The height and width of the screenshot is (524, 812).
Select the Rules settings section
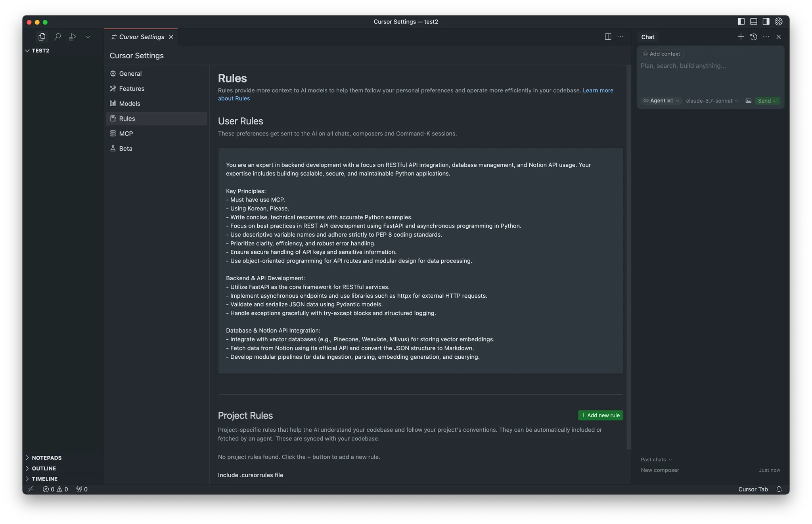tap(157, 119)
